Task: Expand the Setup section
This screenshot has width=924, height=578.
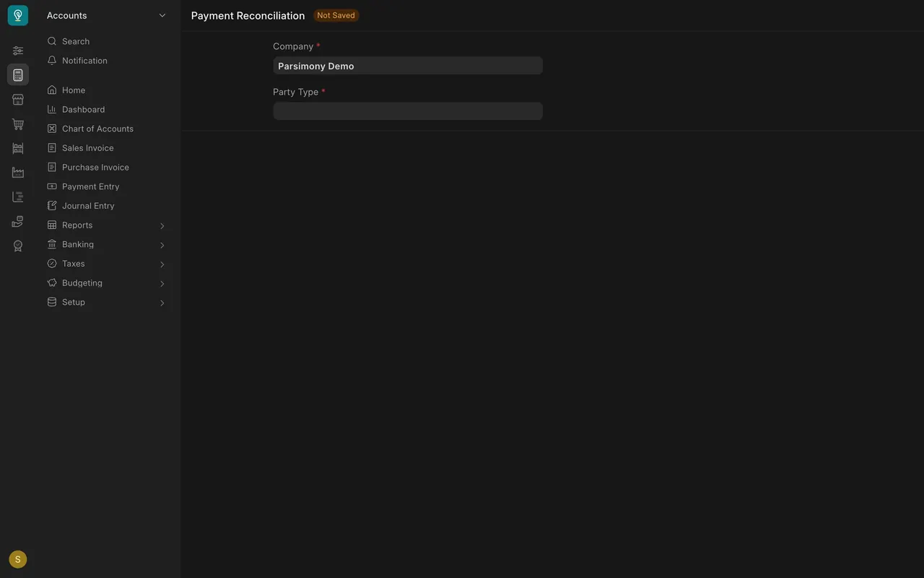Action: [107, 302]
